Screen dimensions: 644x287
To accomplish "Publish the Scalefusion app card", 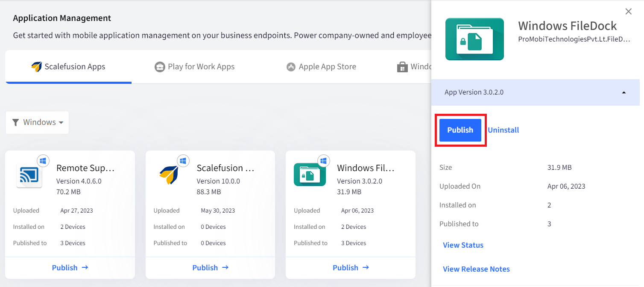I will [211, 268].
